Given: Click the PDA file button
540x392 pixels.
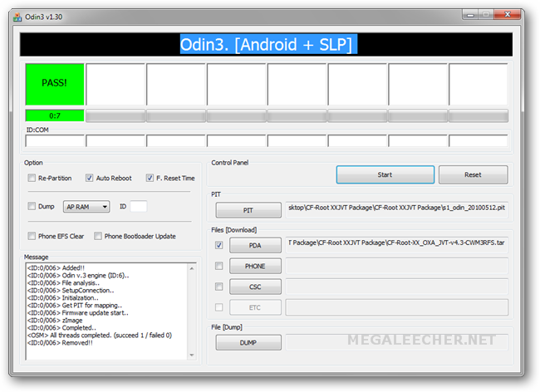Looking at the screenshot, I should click(x=255, y=245).
